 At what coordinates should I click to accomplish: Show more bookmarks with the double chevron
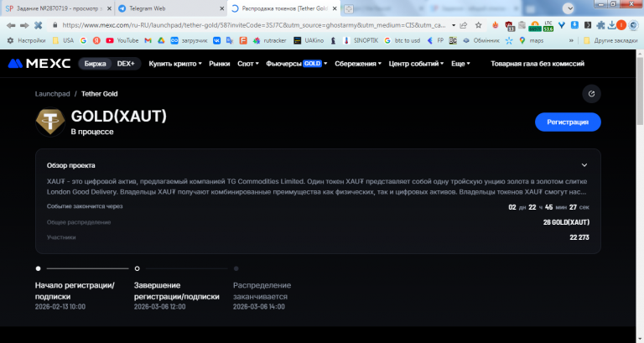[x=571, y=40]
